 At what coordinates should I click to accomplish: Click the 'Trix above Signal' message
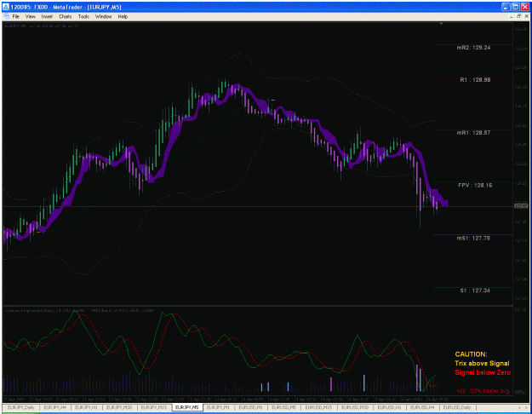(482, 363)
